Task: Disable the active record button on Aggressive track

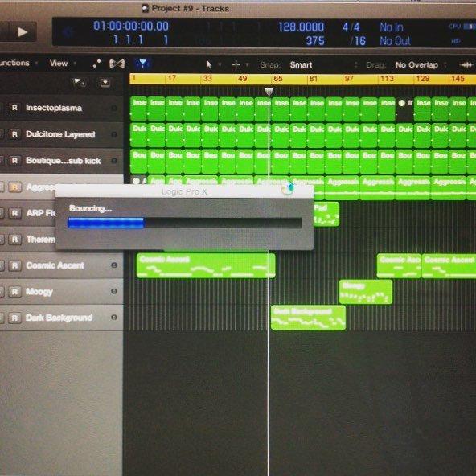Action: 14,187
